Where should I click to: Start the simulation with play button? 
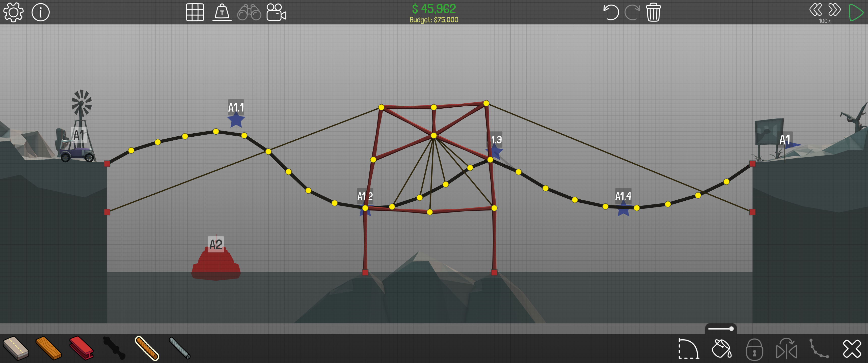tap(856, 12)
